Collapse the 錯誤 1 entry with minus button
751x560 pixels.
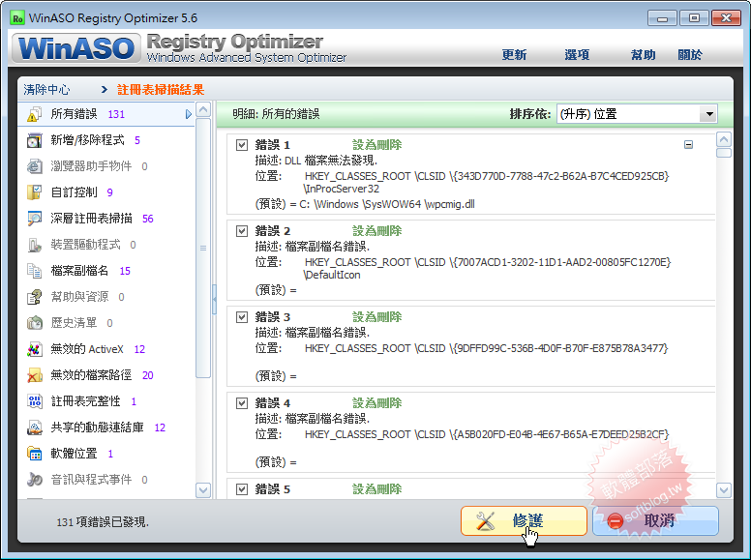coord(688,144)
